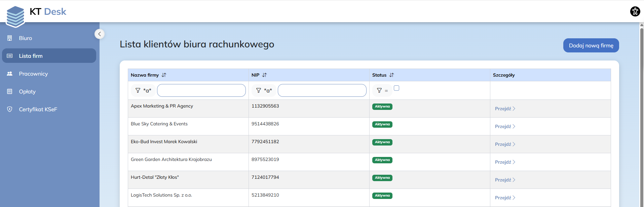Click the Lista firm sidebar icon
This screenshot has width=644, height=207.
[x=10, y=56]
